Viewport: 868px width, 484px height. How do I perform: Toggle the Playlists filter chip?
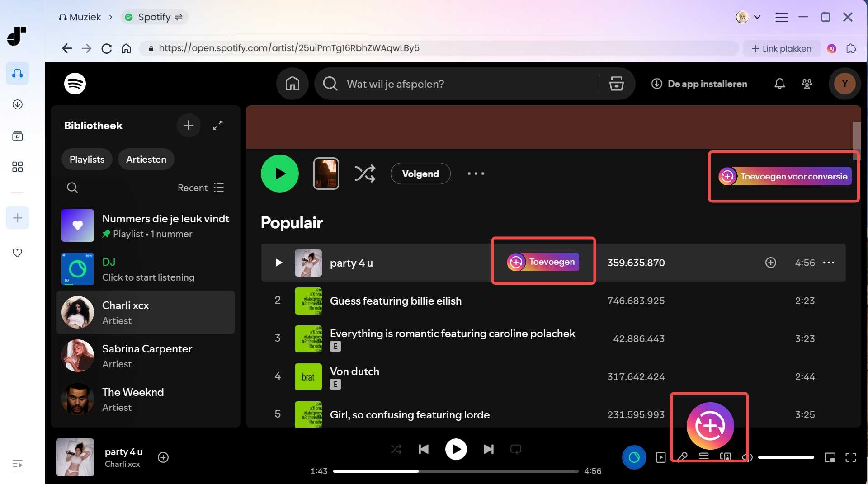(x=87, y=159)
